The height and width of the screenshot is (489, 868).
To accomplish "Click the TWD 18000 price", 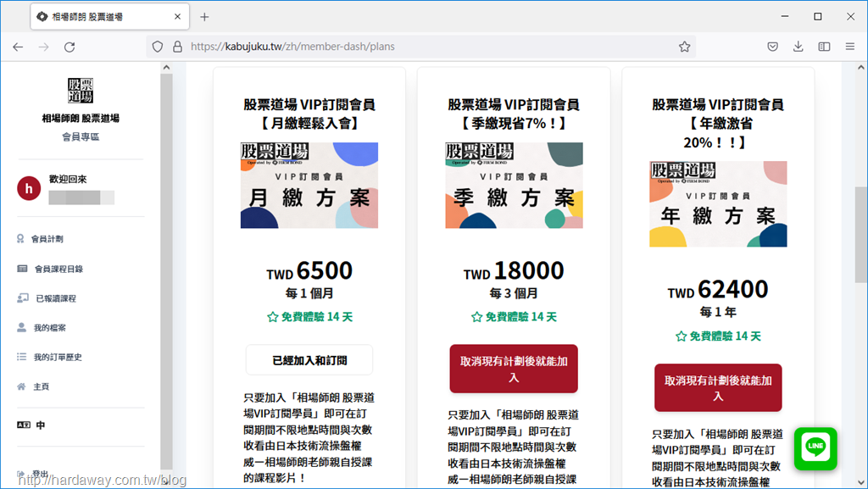I will click(x=514, y=271).
